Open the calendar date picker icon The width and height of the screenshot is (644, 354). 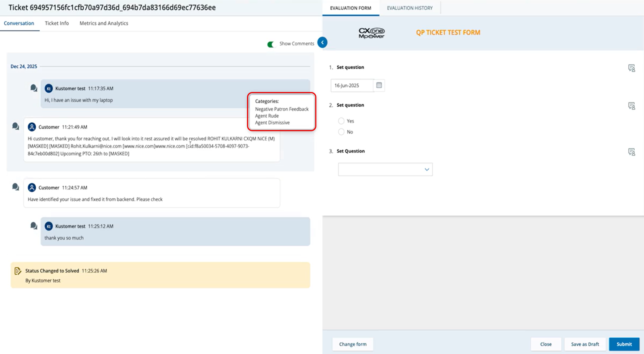point(379,85)
